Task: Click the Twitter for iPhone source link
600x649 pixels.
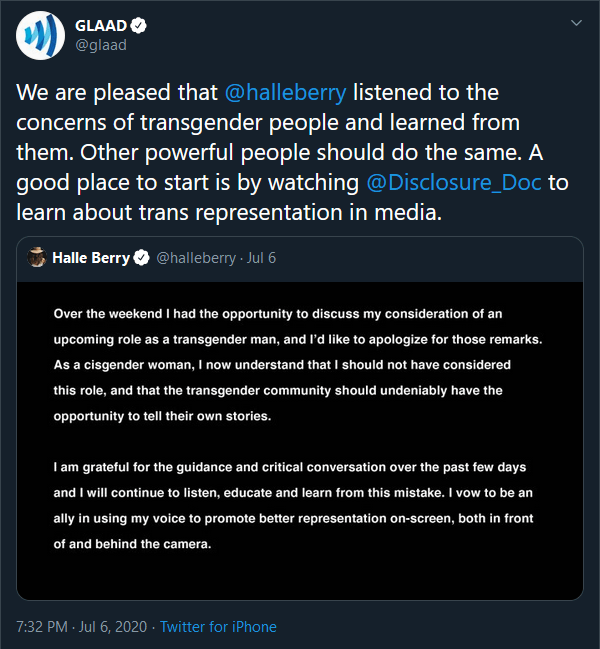Action: 218,627
